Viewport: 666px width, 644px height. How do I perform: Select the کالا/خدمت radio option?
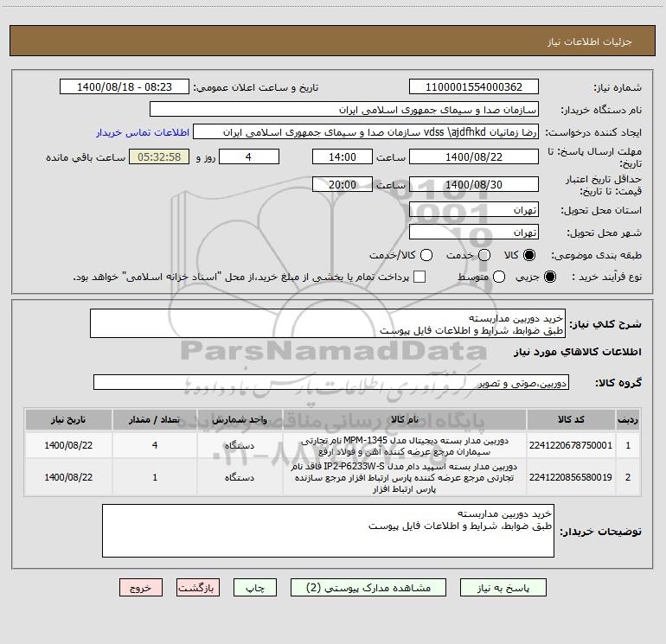click(426, 255)
